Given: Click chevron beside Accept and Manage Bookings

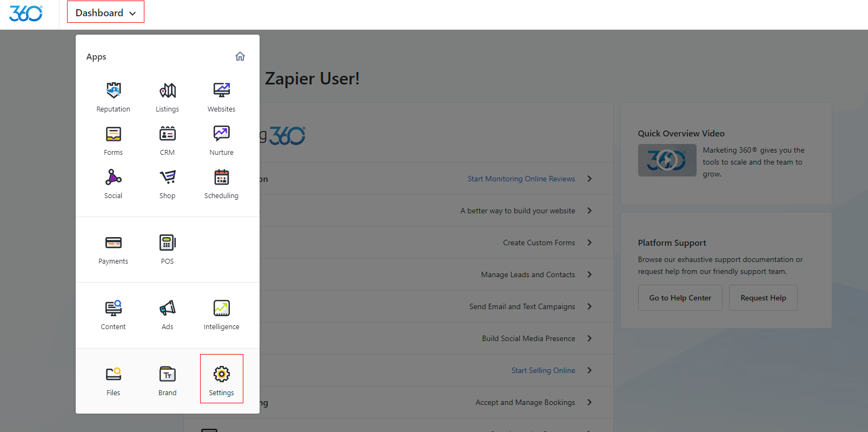Looking at the screenshot, I should [x=589, y=402].
